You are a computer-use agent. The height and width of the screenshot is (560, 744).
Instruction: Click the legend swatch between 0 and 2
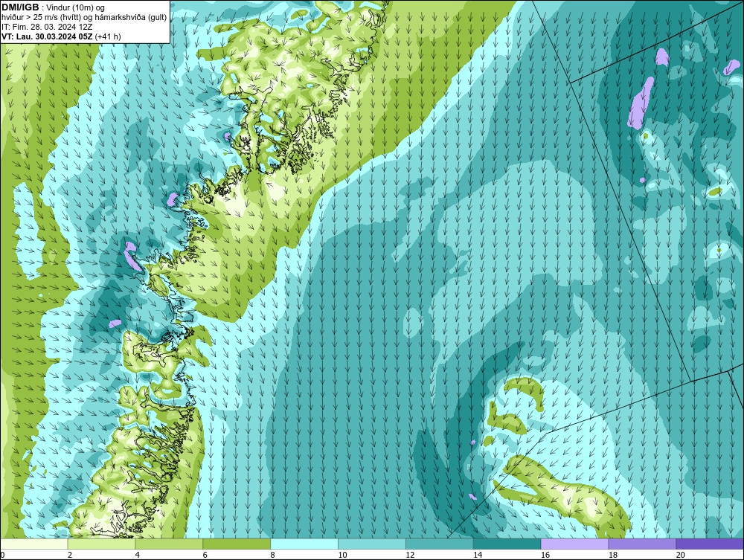click(34, 544)
